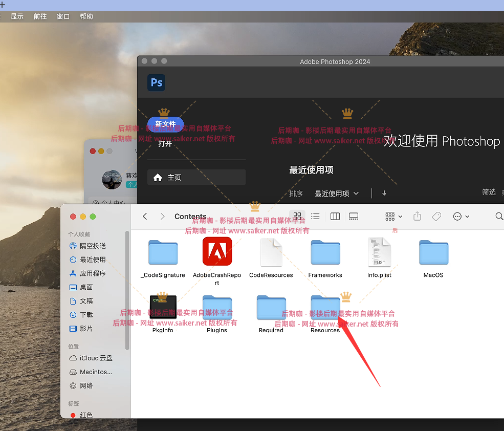Go back in Finder
This screenshot has width=504, height=431.
pos(145,217)
